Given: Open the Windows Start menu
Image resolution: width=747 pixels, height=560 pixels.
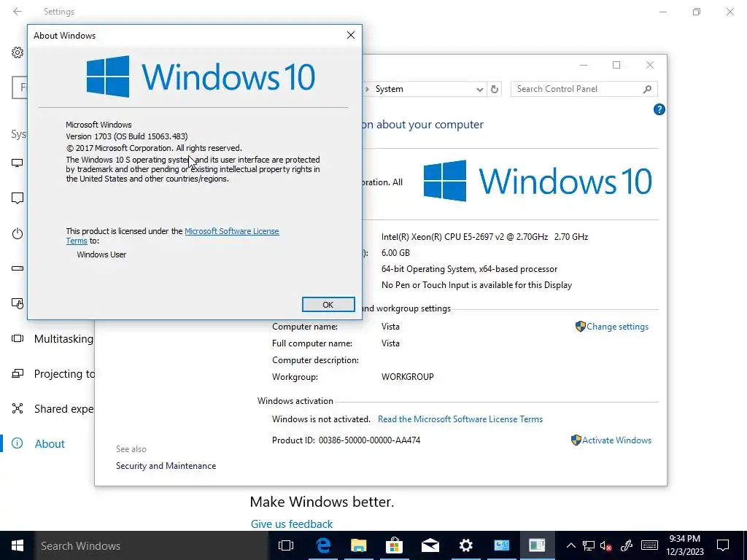Looking at the screenshot, I should pyautogui.click(x=18, y=545).
